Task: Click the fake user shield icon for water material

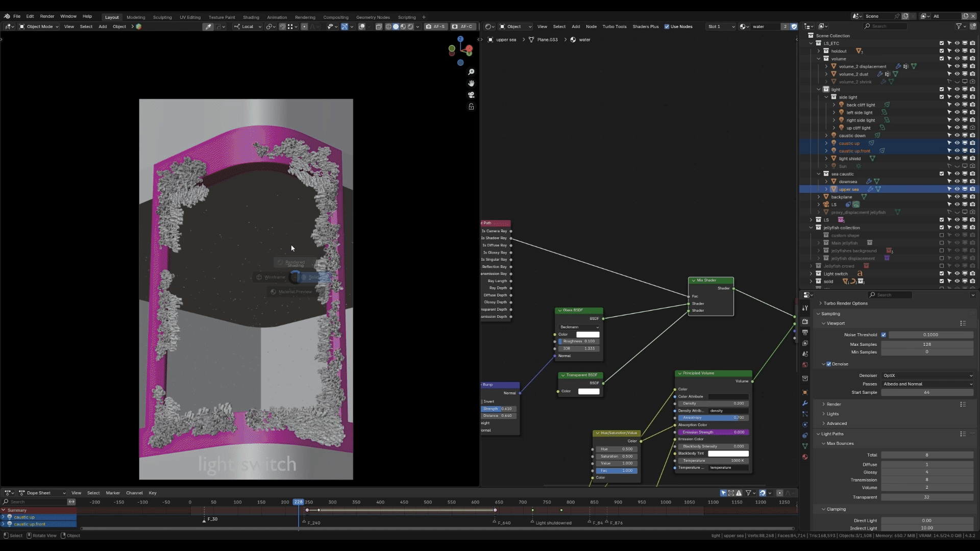Action: [794, 27]
